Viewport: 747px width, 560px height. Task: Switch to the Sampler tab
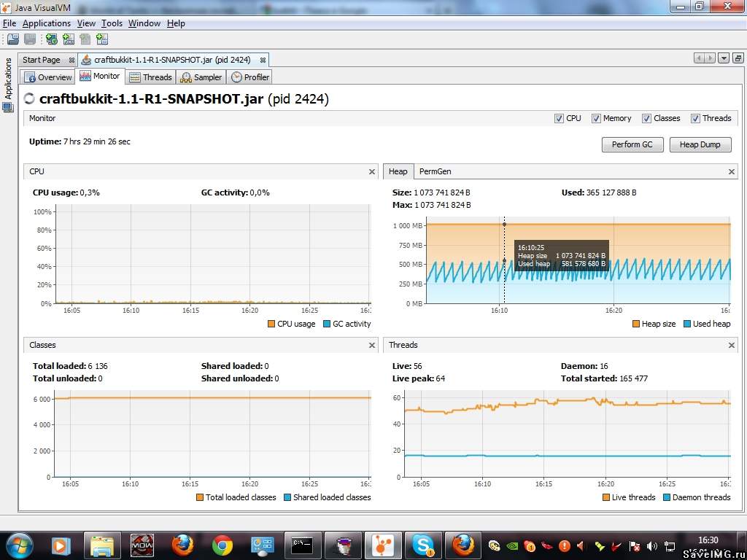[201, 77]
